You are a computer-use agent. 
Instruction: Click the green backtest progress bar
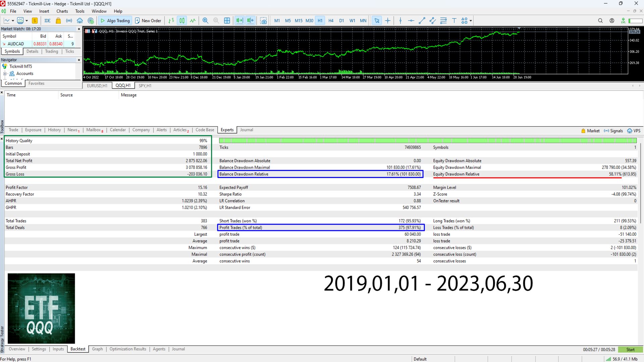click(428, 140)
